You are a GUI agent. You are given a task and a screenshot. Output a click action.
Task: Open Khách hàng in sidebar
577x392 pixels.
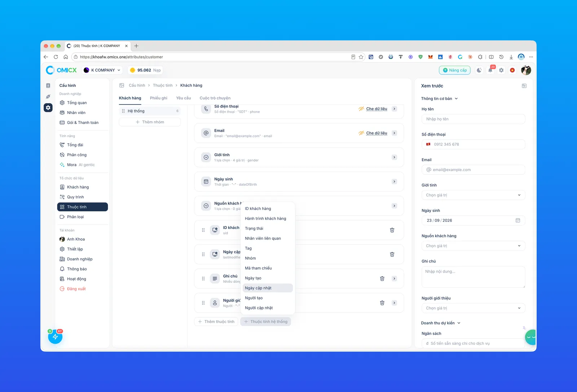coord(82,187)
